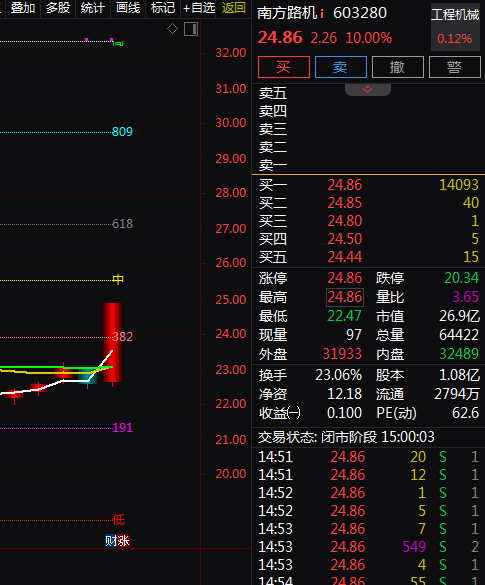485x585 pixels.
Task: Click the 最低 value 22.47
Action: (344, 316)
